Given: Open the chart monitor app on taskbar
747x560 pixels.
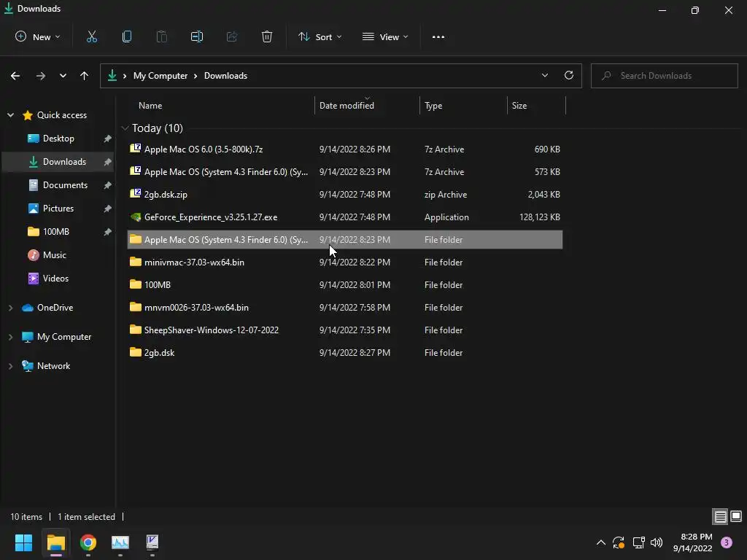Looking at the screenshot, I should click(x=120, y=542).
